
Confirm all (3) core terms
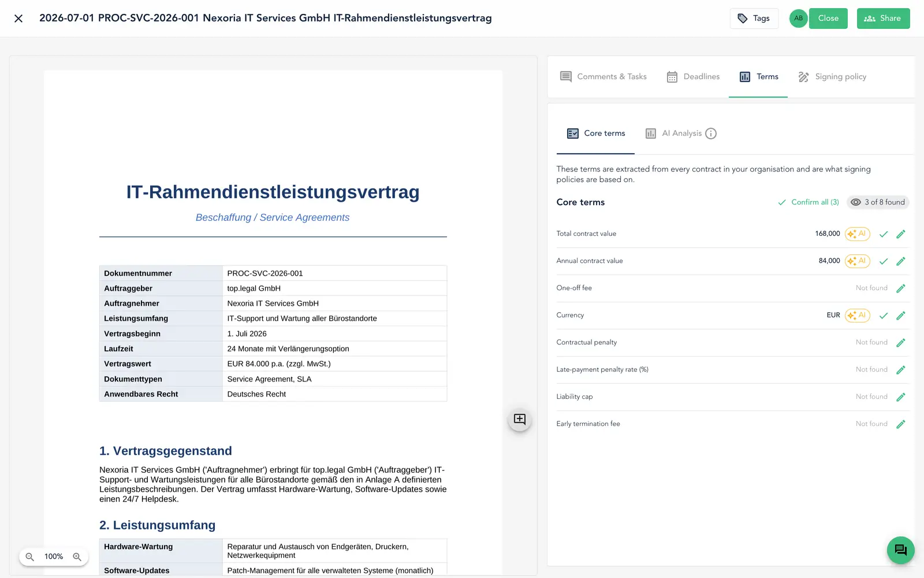click(x=808, y=202)
